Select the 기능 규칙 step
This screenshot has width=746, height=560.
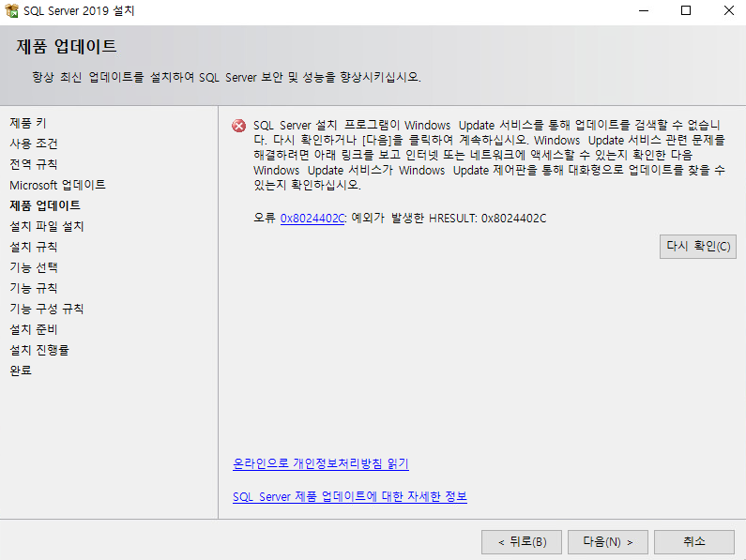(33, 288)
